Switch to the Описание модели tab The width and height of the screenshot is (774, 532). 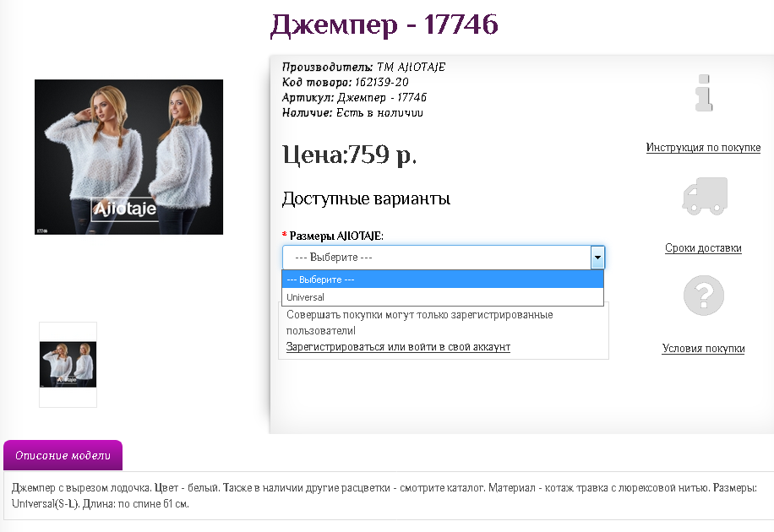point(63,455)
